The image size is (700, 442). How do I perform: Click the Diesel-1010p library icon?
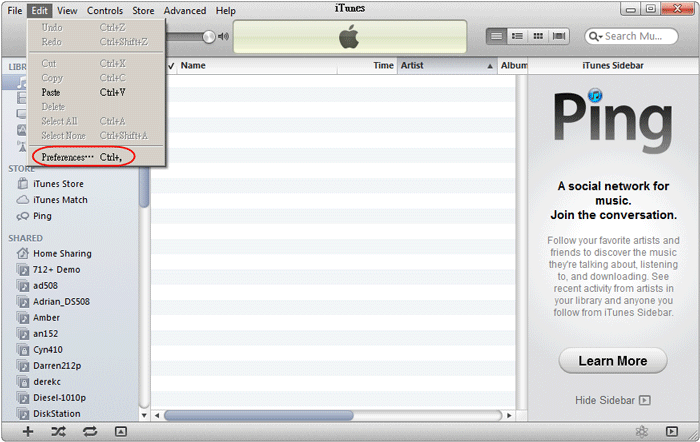point(22,398)
